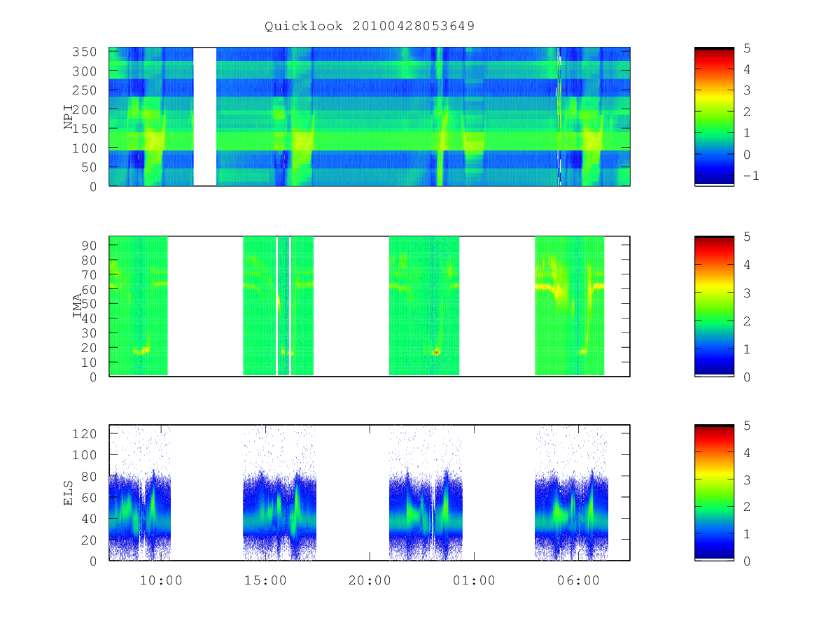Click the red hotspot in IMA third data block

[436, 352]
